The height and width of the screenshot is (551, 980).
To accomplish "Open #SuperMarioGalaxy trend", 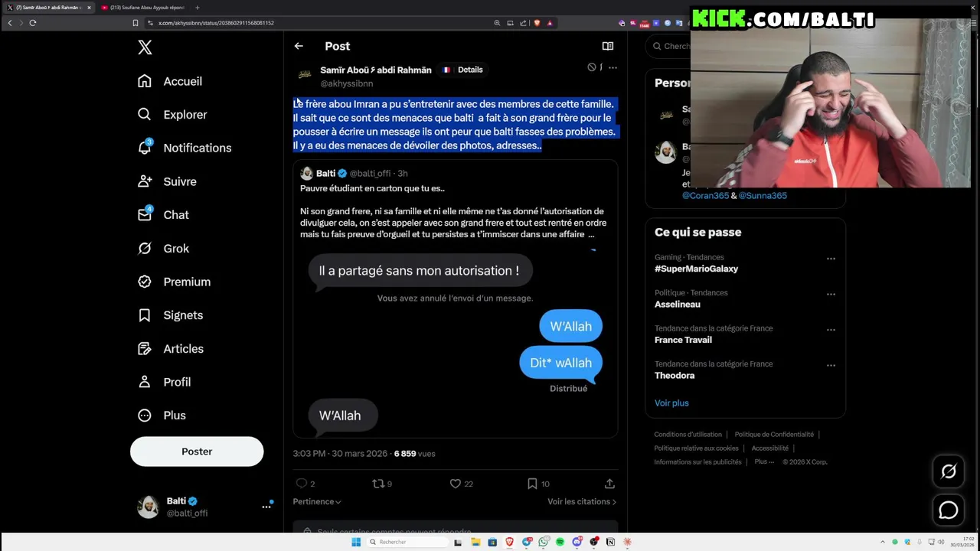I will [x=696, y=269].
